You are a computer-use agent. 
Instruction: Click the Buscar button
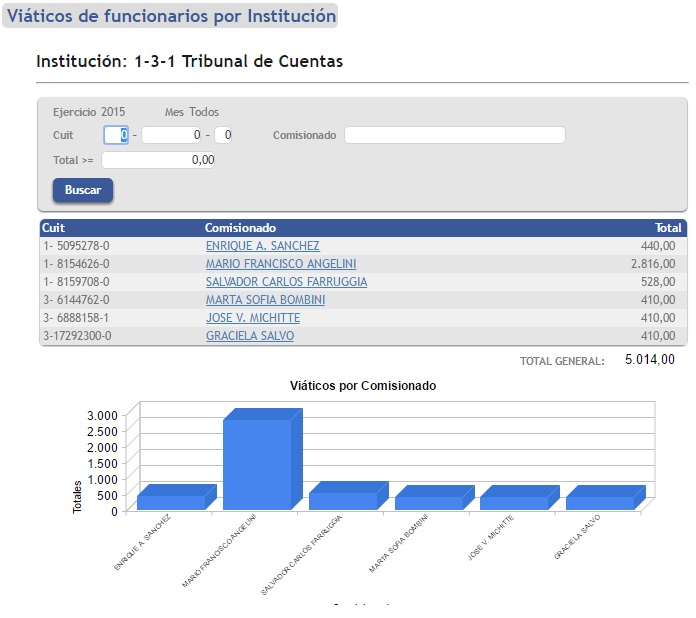click(x=83, y=190)
